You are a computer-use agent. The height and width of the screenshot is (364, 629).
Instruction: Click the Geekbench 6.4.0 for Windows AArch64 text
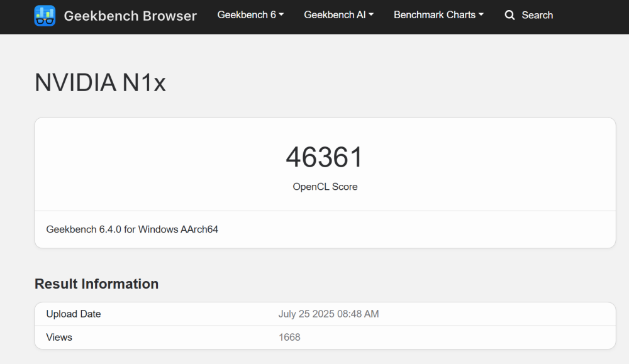[132, 229]
